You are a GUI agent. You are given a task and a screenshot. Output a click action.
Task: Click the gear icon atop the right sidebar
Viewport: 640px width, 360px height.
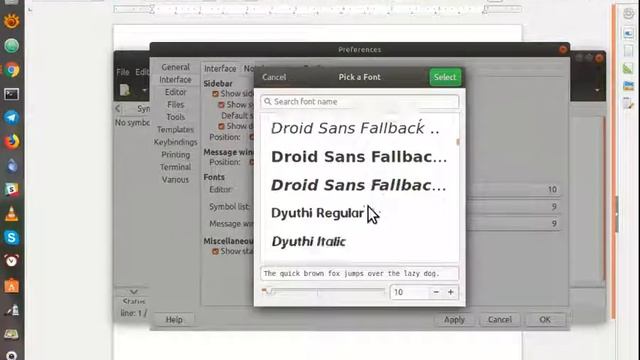[x=628, y=13]
